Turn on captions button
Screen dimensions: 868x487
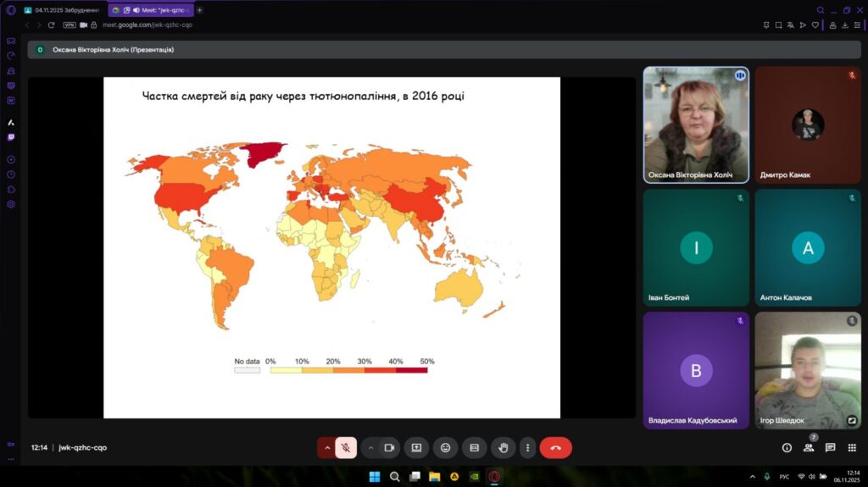pyautogui.click(x=474, y=447)
